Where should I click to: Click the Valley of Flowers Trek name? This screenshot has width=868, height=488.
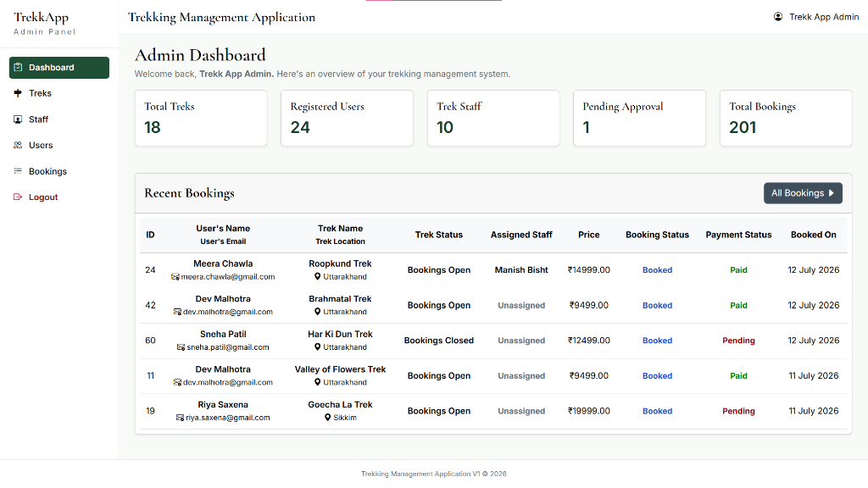340,369
